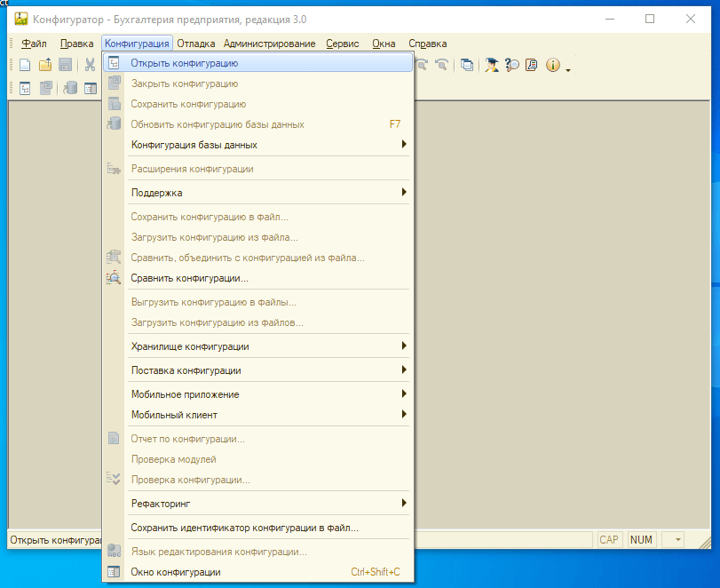The image size is (720, 588).
Task: Click the help contents book icon
Action: click(532, 65)
